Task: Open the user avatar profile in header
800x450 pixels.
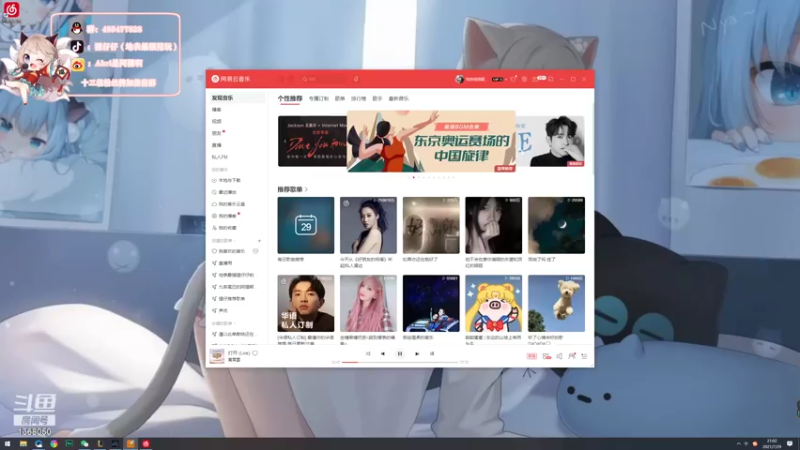Action: [459, 79]
